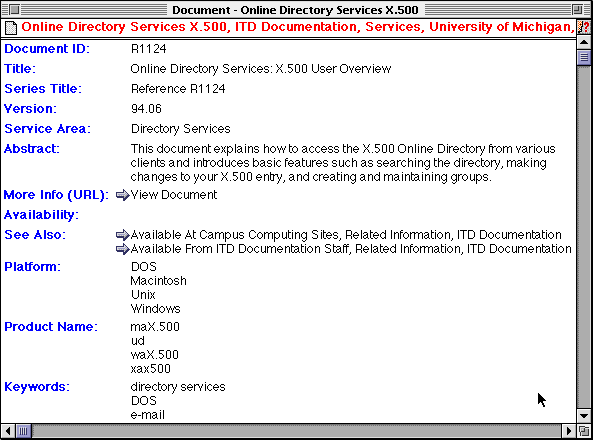Screen dimensions: 593x440
Task: Click the Service Area value Directory Services
Action: [x=180, y=129]
